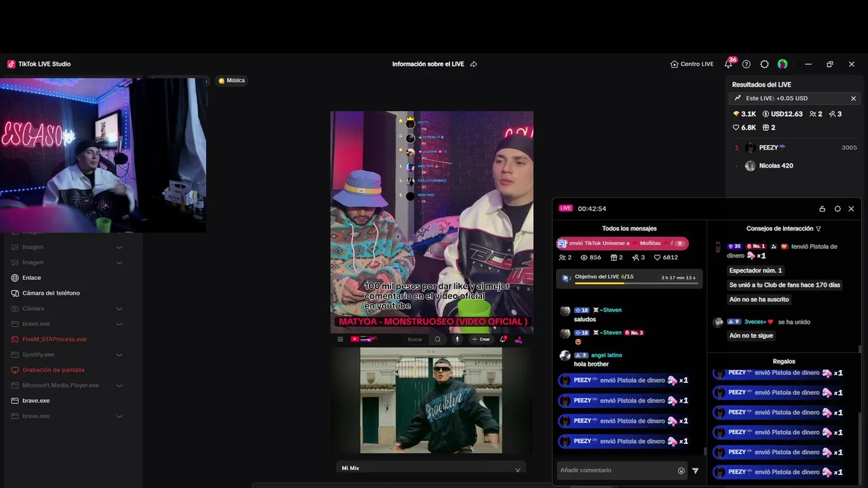The width and height of the screenshot is (868, 488).
Task: Click the TikTok Universe gift banner
Action: [x=623, y=243]
